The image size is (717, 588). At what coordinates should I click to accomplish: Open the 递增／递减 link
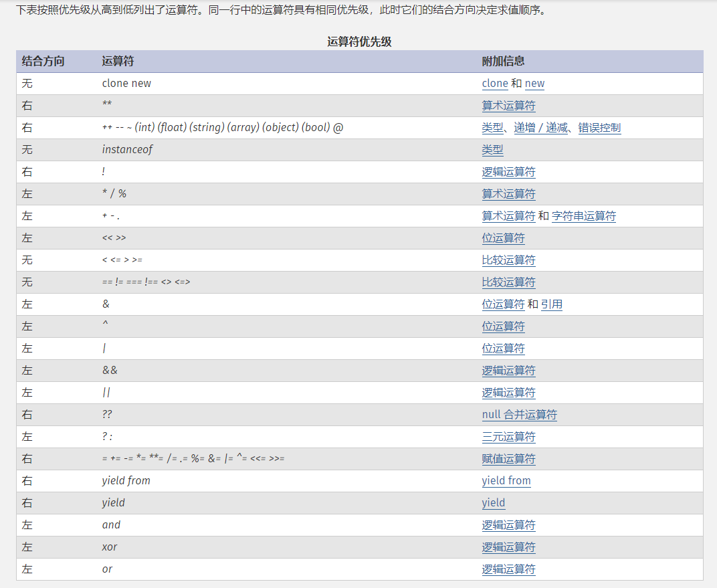tap(540, 128)
